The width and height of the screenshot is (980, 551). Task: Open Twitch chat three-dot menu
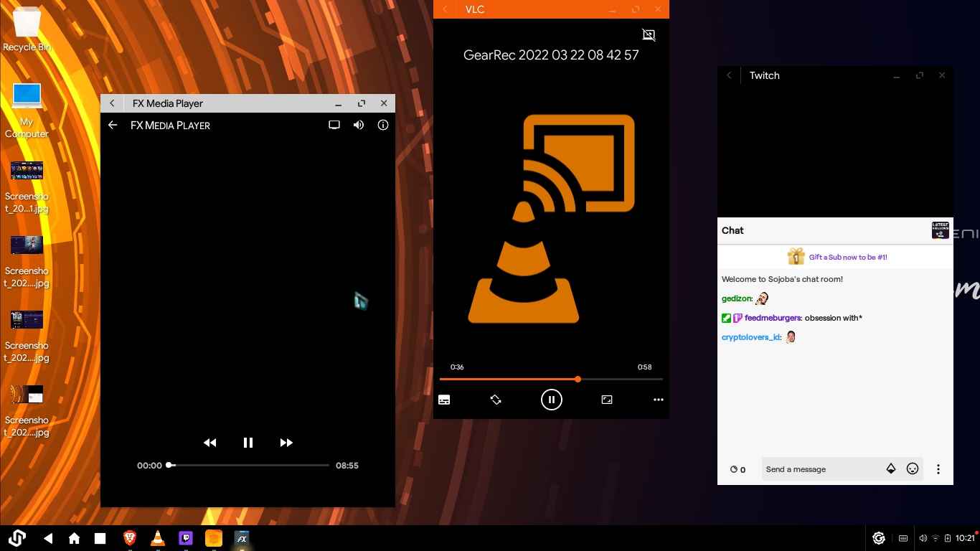pyautogui.click(x=938, y=469)
